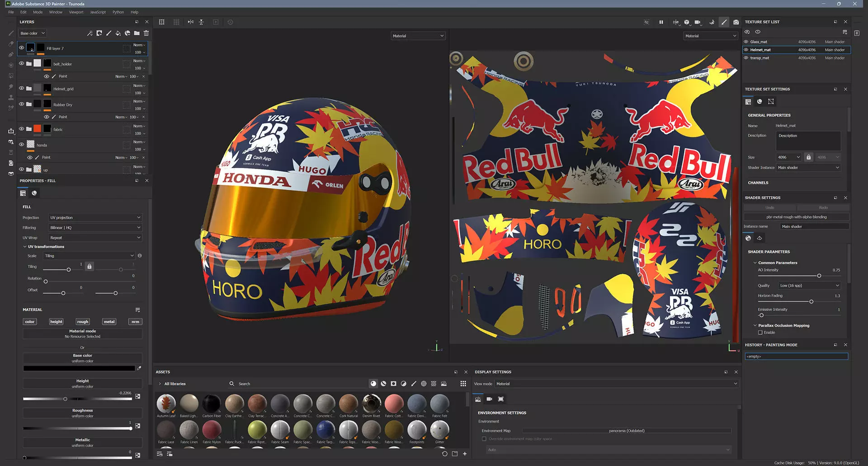The height and width of the screenshot is (466, 868).
Task: Select the Clone stamp tool in left toolbar
Action: pos(11,97)
